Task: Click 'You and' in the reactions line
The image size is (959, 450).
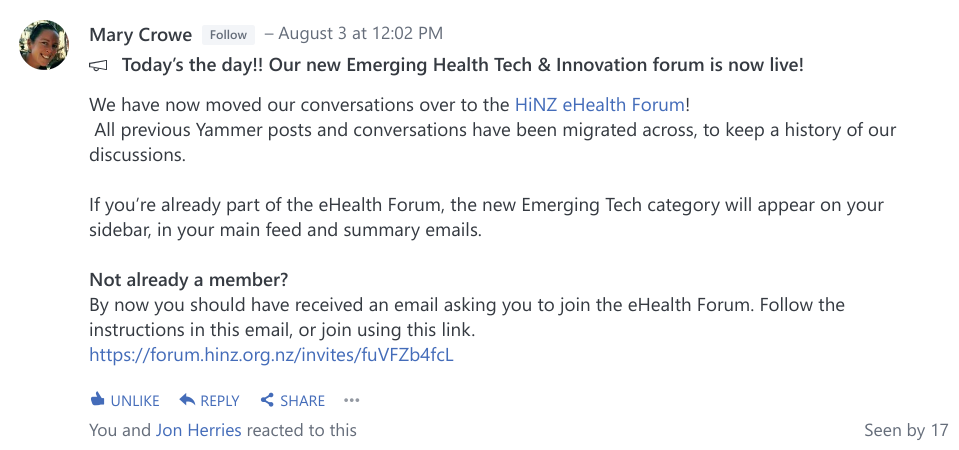Action: [x=120, y=430]
